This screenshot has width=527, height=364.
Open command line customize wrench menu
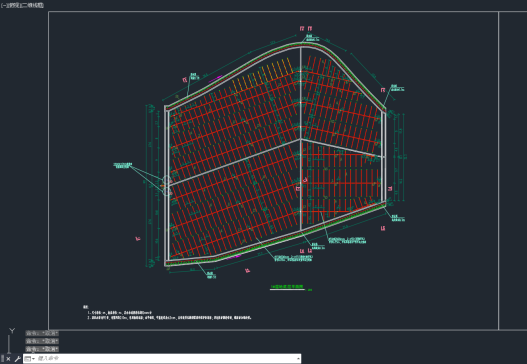17,359
